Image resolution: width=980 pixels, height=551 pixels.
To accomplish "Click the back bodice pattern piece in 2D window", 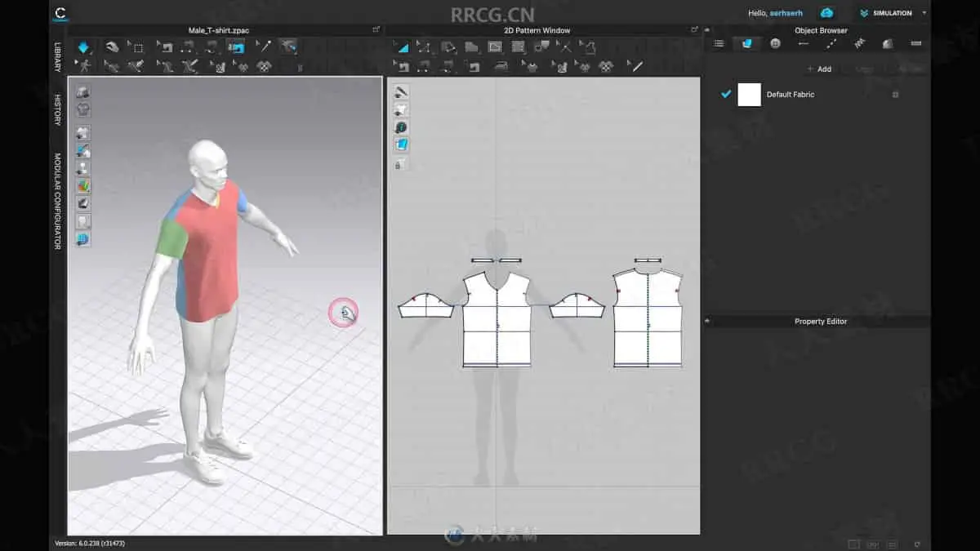I will 648,318.
